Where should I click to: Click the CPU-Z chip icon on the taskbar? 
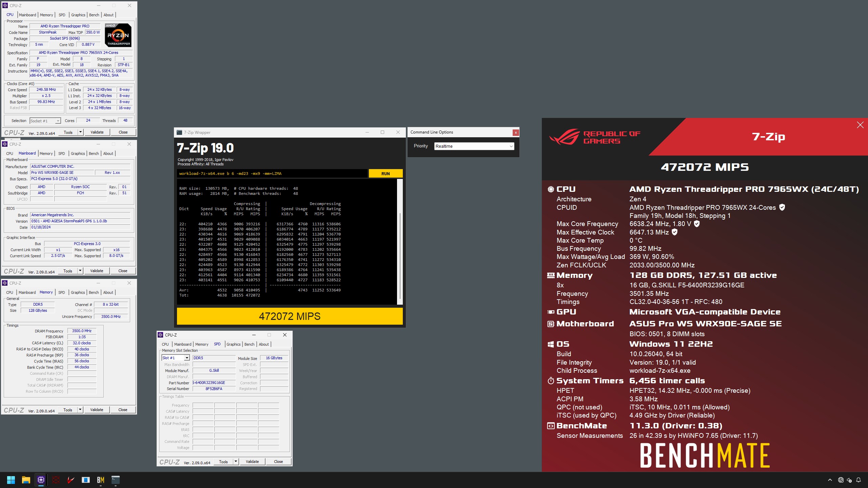point(41,480)
